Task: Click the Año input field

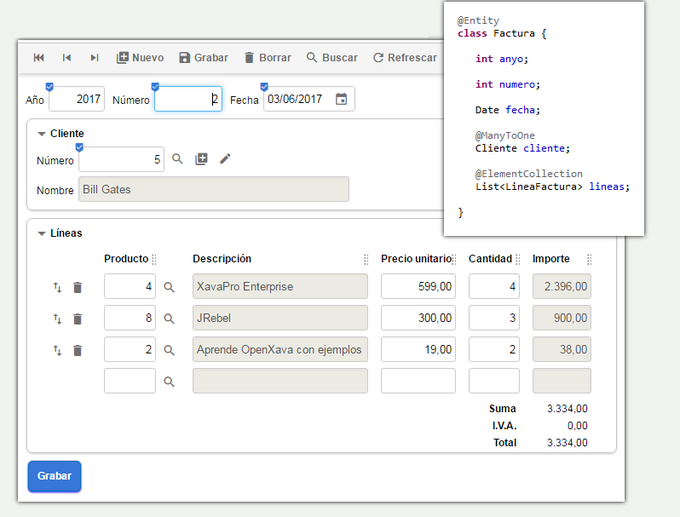Action: click(77, 99)
